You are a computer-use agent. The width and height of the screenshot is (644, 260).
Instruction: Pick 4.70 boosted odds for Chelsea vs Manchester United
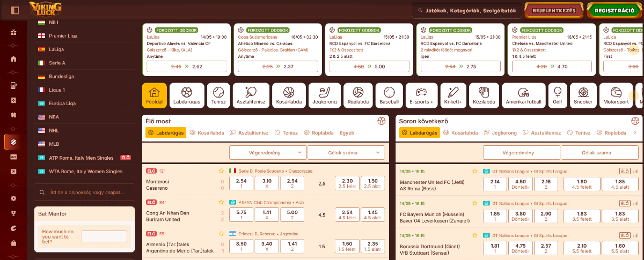click(x=552, y=66)
